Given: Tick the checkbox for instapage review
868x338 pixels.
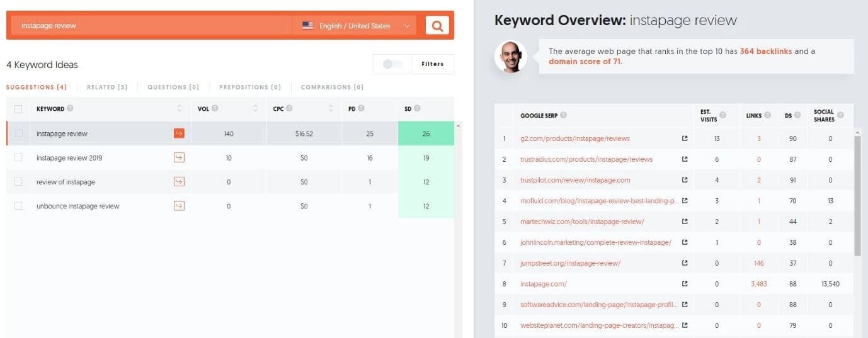Looking at the screenshot, I should pyautogui.click(x=18, y=133).
